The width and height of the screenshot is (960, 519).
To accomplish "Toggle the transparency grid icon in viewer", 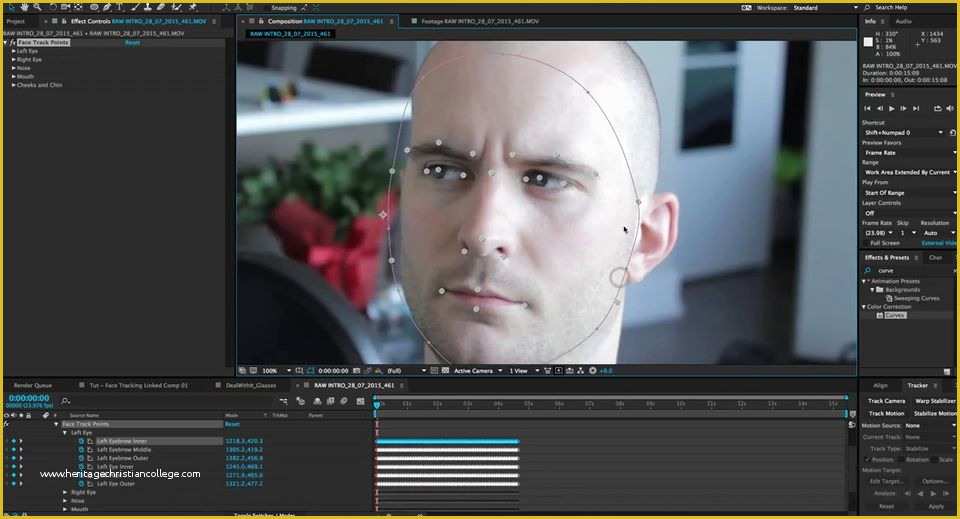I will click(445, 370).
